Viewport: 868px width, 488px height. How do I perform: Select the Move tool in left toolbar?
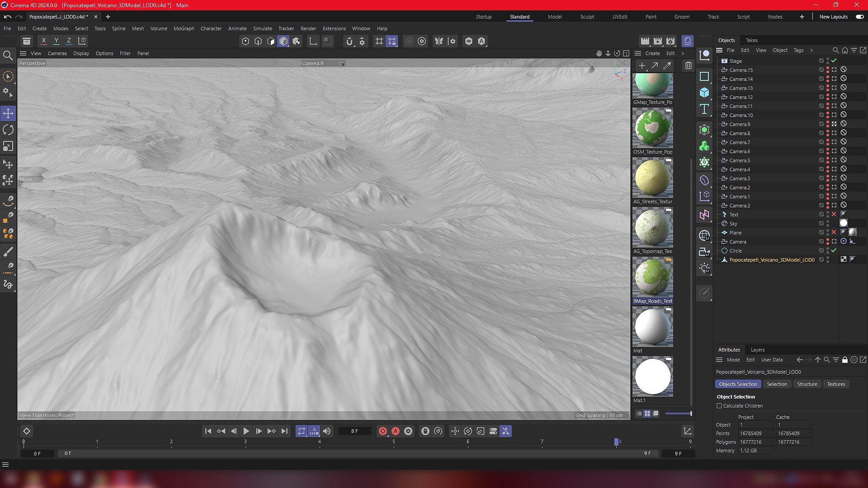click(8, 113)
